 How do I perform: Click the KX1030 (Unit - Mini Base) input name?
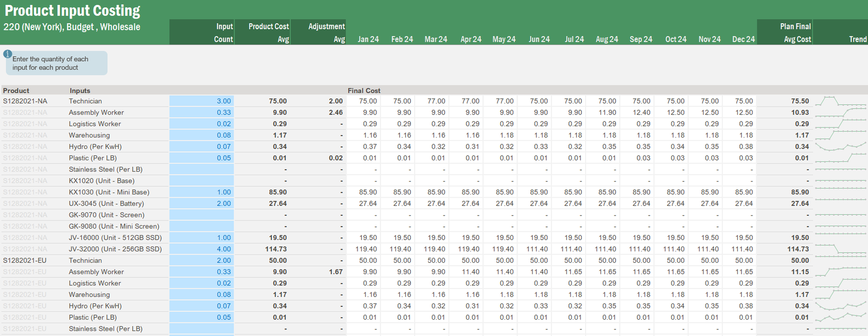109,192
